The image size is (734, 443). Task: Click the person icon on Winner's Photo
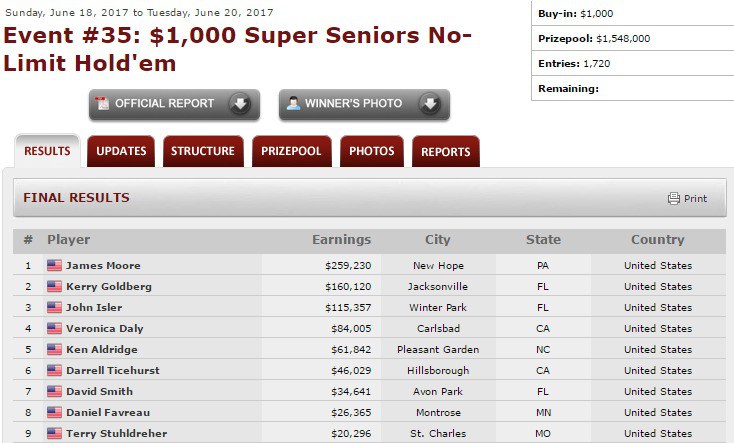291,103
